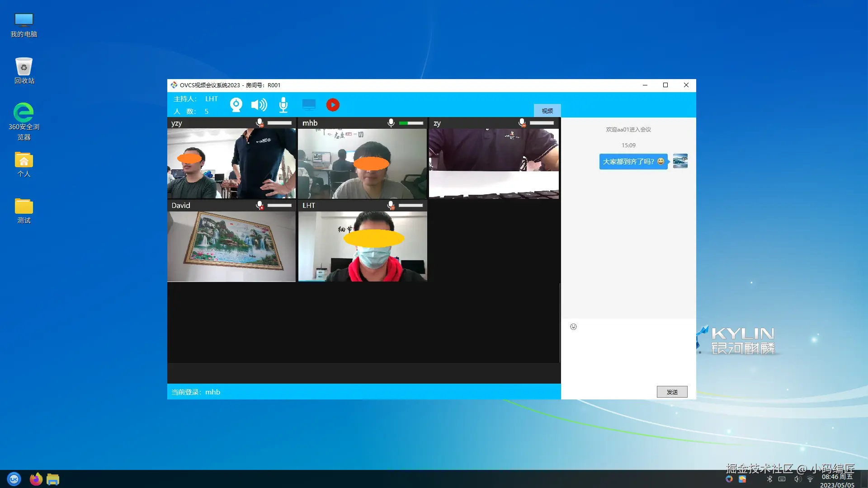
Task: Click the chat sender's avatar image
Action: 680,161
